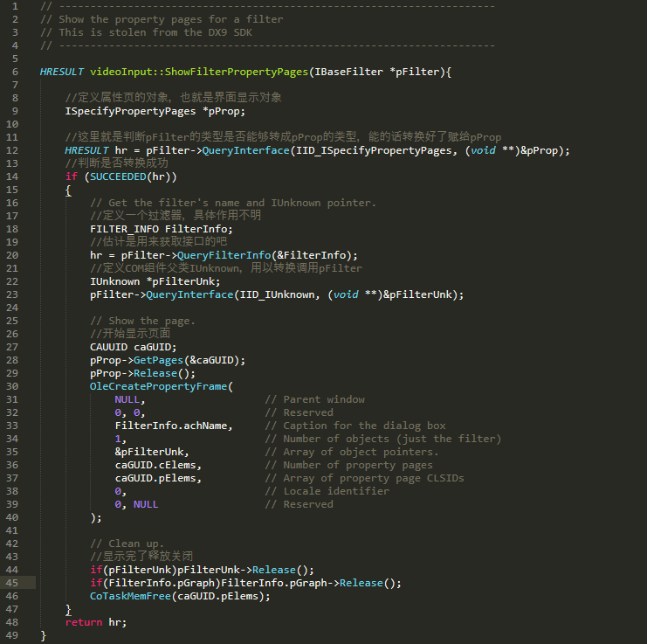Click the closing brace on line 47
The image size is (647, 644).
pos(68,610)
